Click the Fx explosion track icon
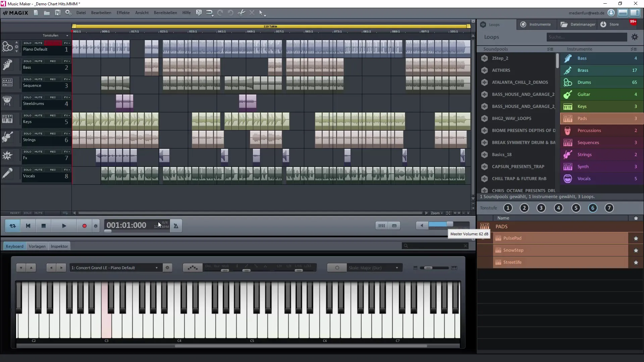The width and height of the screenshot is (644, 362). [x=7, y=155]
